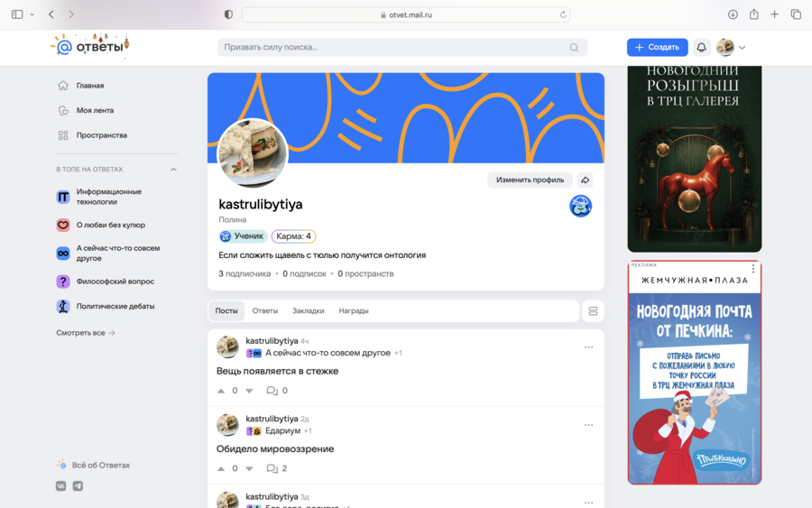
Task: Reload the current page
Action: (x=563, y=14)
